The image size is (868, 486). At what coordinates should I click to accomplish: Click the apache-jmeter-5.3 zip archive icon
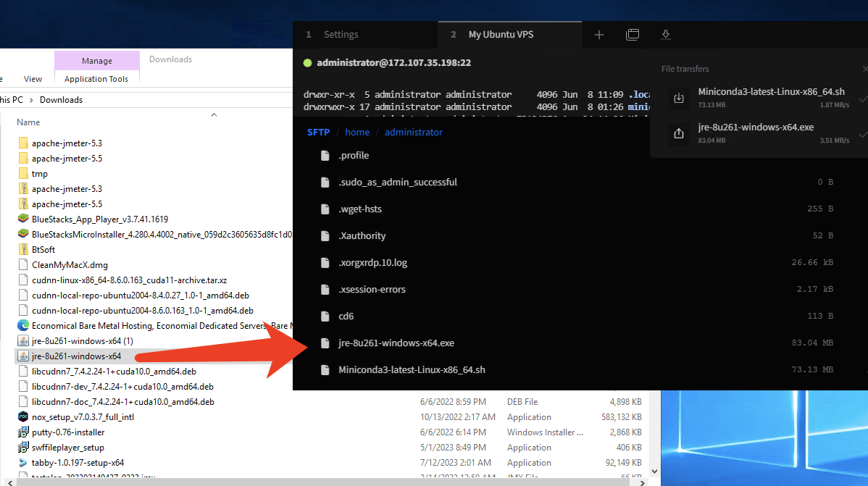click(x=23, y=189)
